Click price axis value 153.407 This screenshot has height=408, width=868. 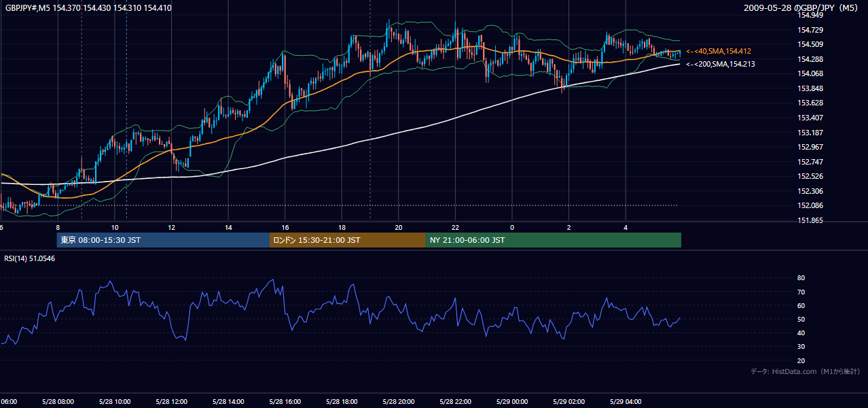(810, 118)
